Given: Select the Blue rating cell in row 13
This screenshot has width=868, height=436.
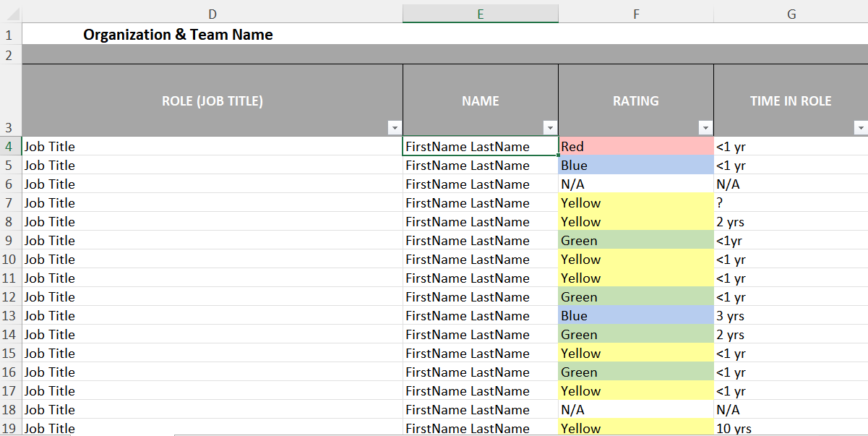Looking at the screenshot, I should click(x=635, y=315).
